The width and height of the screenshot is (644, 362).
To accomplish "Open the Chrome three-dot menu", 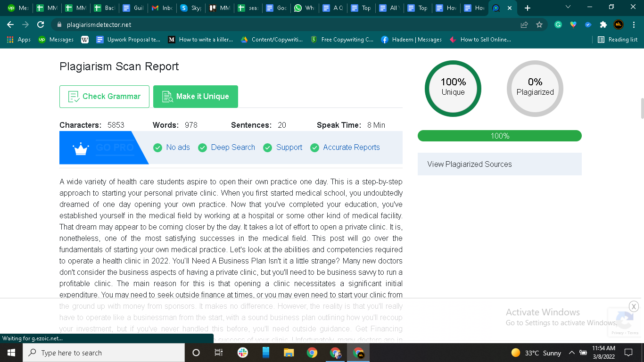I will click(x=633, y=25).
